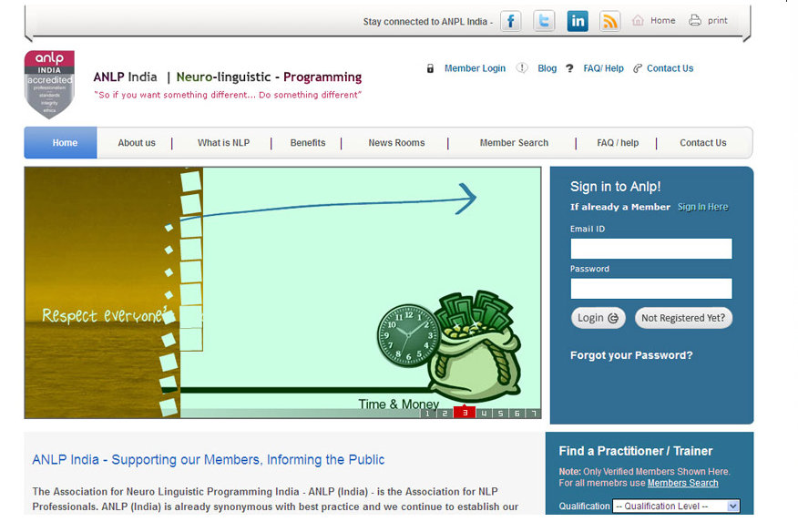Open the News Rooms menu item
This screenshot has height=532, width=798.
point(396,143)
